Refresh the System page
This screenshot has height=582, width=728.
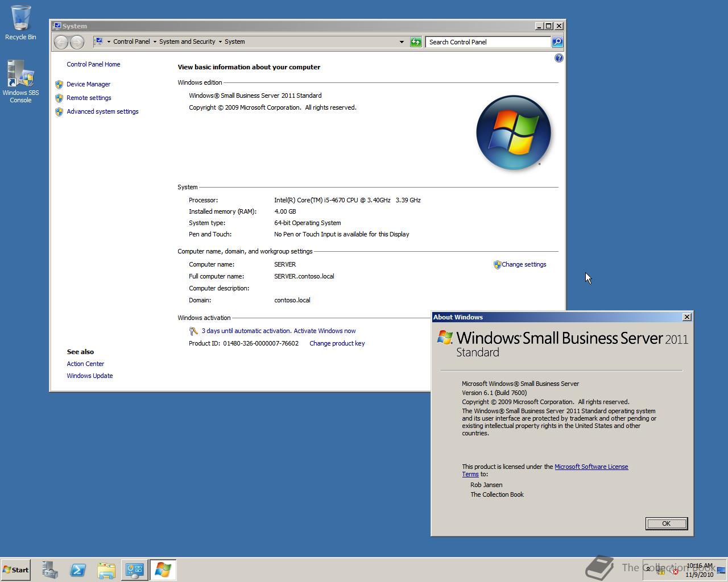click(416, 41)
